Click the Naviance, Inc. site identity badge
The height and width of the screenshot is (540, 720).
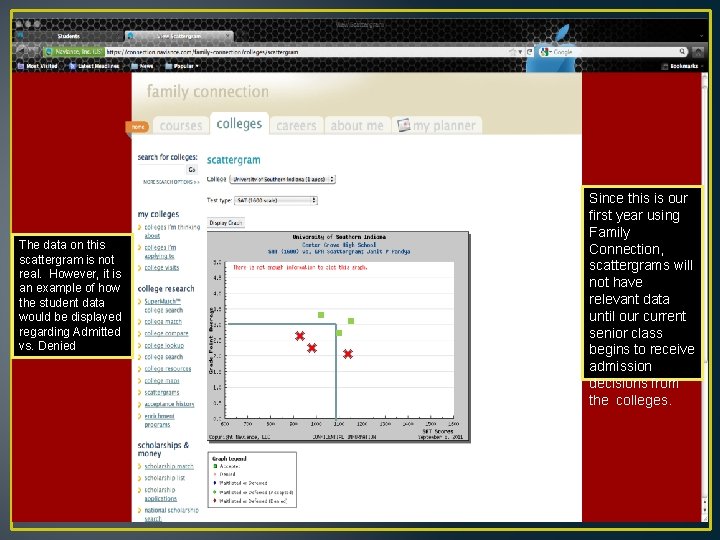pos(73,52)
